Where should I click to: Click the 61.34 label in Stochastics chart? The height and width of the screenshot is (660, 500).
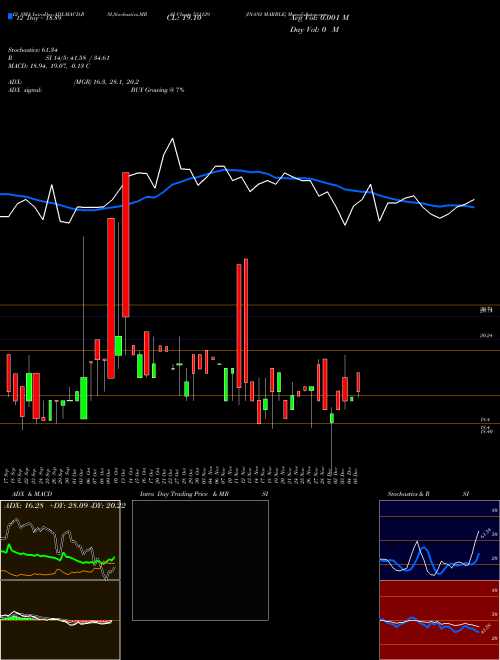(484, 534)
